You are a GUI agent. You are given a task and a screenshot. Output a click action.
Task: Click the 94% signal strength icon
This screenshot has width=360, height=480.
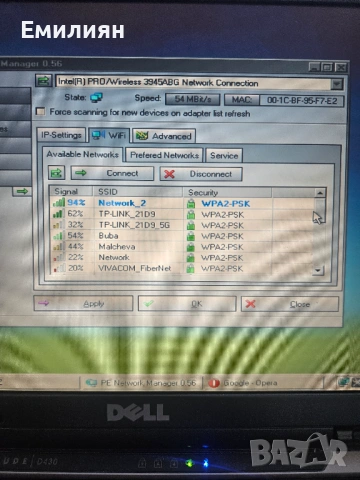(x=59, y=202)
